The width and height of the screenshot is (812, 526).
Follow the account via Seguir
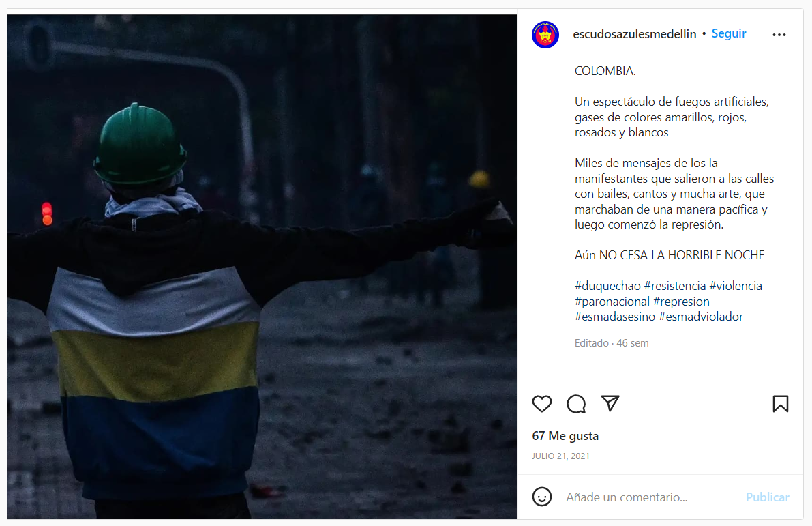[x=729, y=33]
